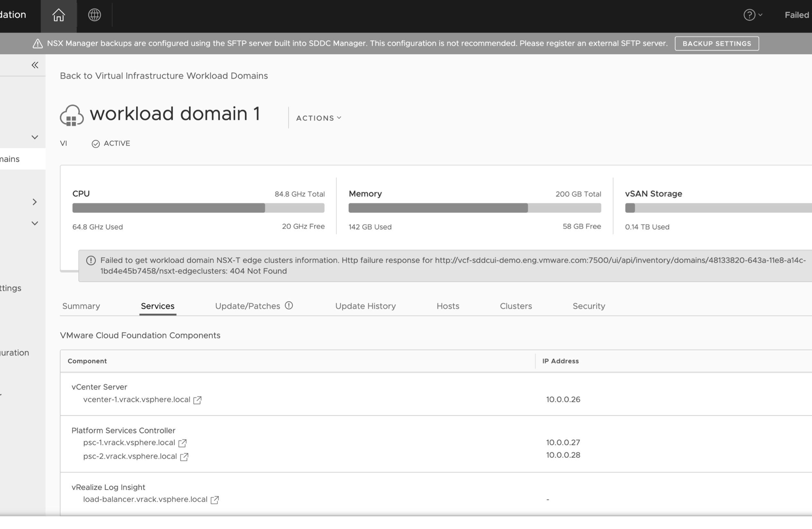Go back to Virtual Infrastructure Workload Domains

164,76
